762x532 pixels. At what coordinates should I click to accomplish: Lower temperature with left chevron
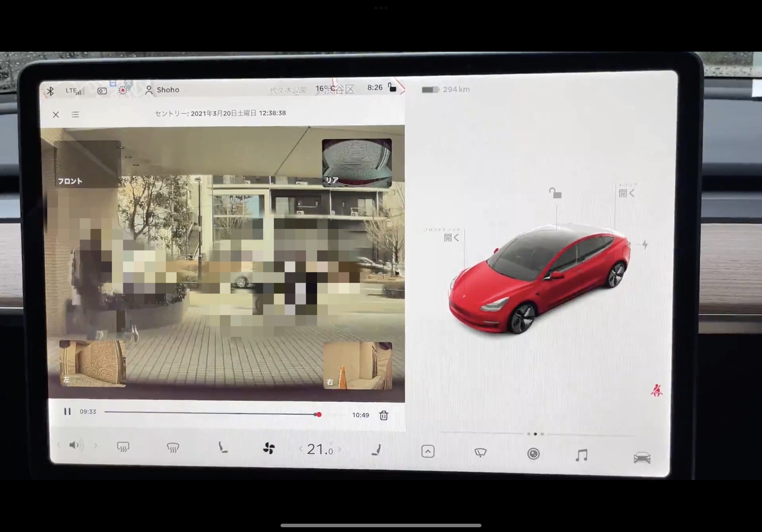(x=301, y=449)
